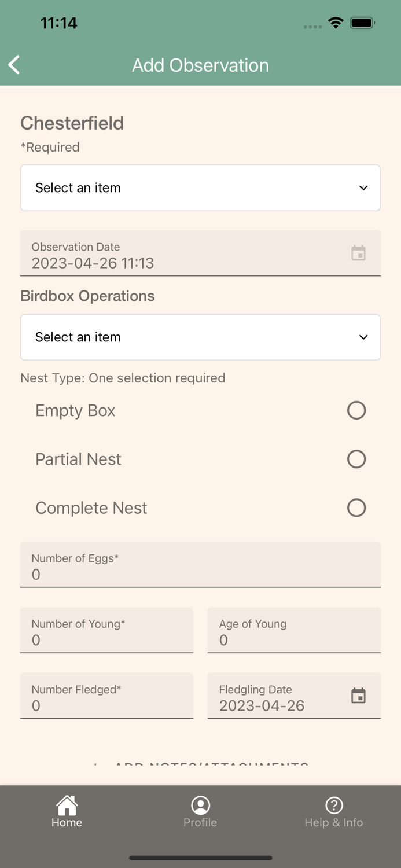Open Fledgling Date calendar icon
The width and height of the screenshot is (401, 868).
click(x=358, y=696)
